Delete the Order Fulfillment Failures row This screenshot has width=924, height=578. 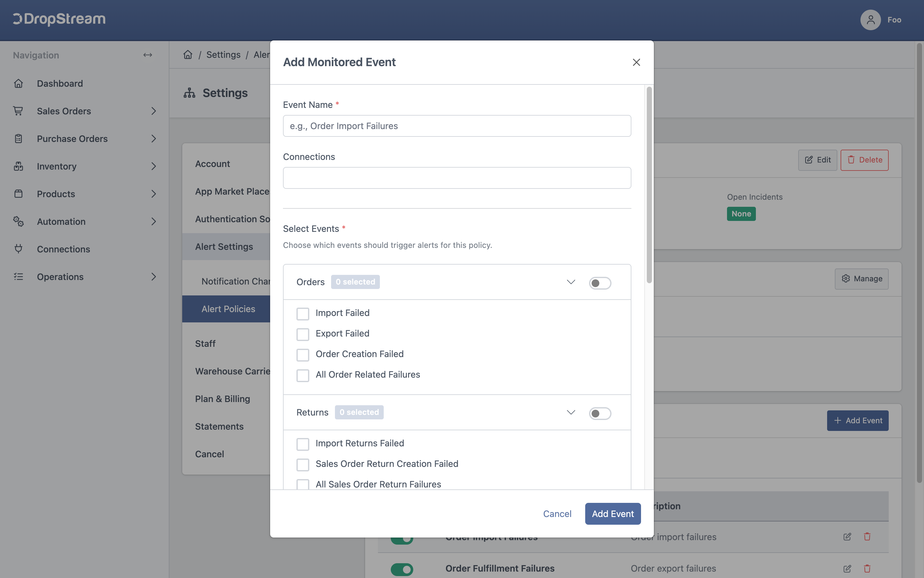[867, 568]
